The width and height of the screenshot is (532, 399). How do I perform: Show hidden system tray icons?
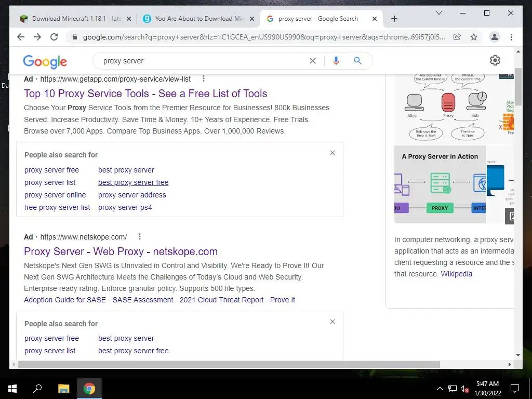pyautogui.click(x=440, y=389)
